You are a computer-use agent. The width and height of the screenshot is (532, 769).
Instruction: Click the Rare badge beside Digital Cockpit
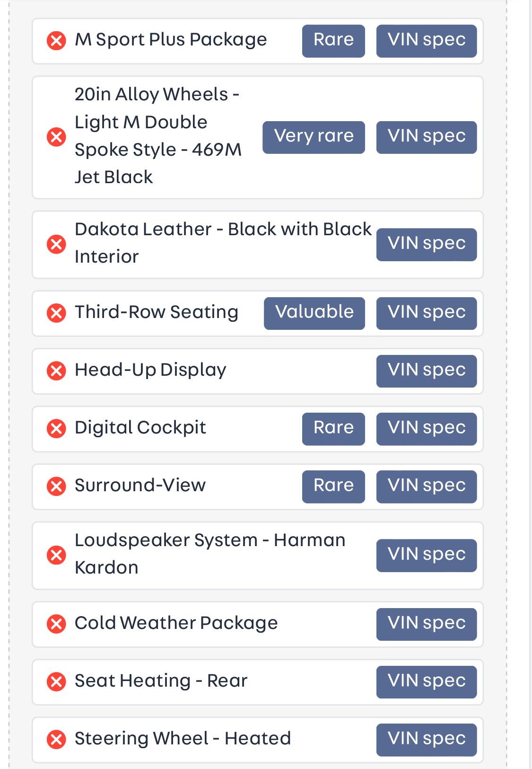tap(333, 428)
